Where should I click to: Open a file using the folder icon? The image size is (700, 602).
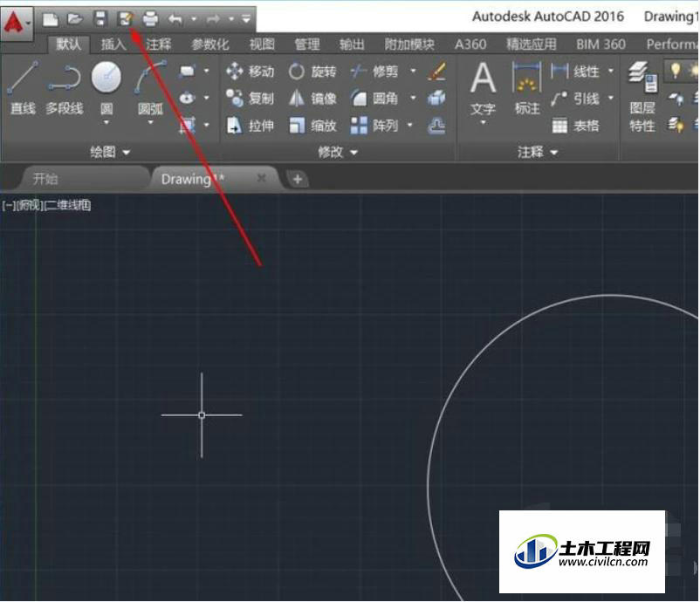[x=75, y=19]
